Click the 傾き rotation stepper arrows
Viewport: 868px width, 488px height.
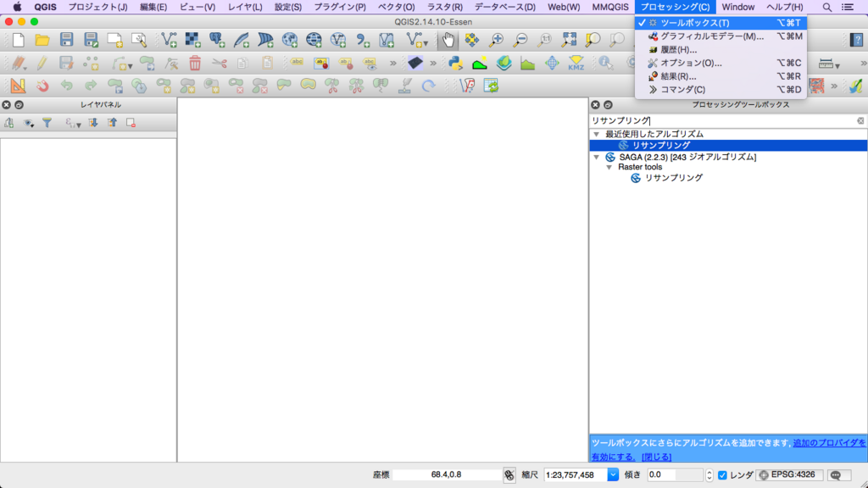click(x=709, y=474)
